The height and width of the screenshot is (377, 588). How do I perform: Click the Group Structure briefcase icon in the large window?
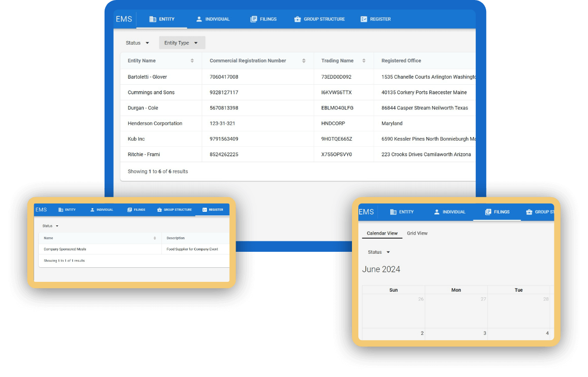pyautogui.click(x=297, y=19)
